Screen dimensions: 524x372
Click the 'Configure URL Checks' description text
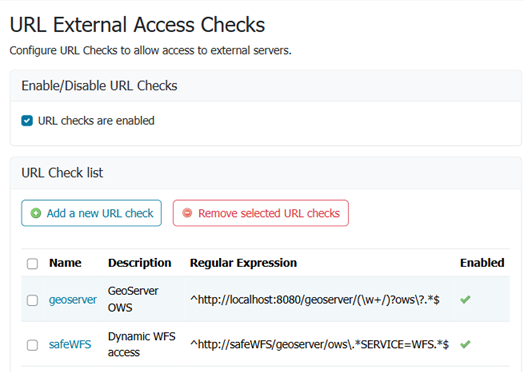[x=150, y=50]
